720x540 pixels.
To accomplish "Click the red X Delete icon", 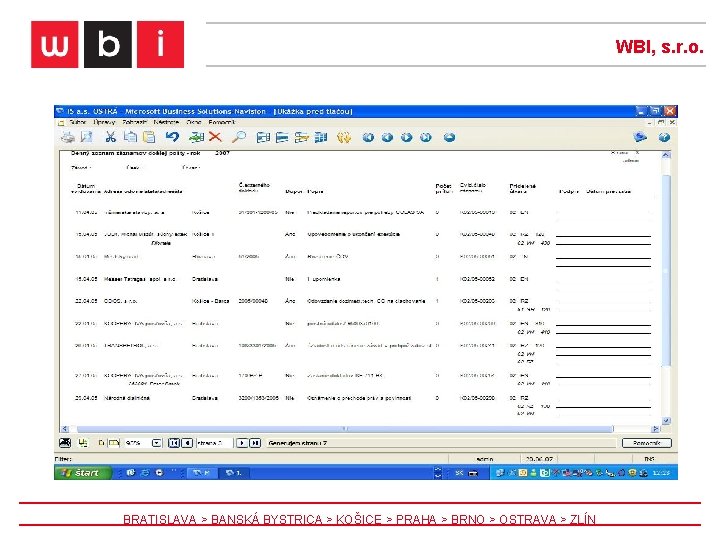I will point(215,137).
